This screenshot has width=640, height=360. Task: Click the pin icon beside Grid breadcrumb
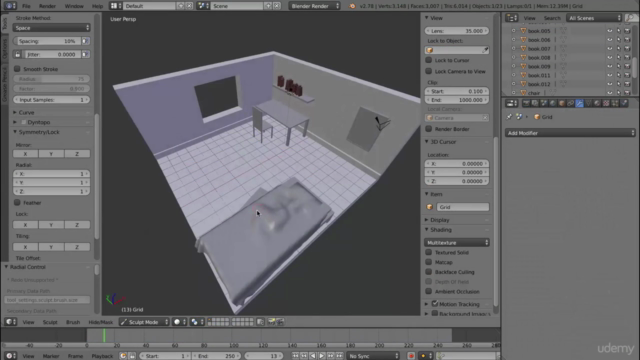[509, 117]
